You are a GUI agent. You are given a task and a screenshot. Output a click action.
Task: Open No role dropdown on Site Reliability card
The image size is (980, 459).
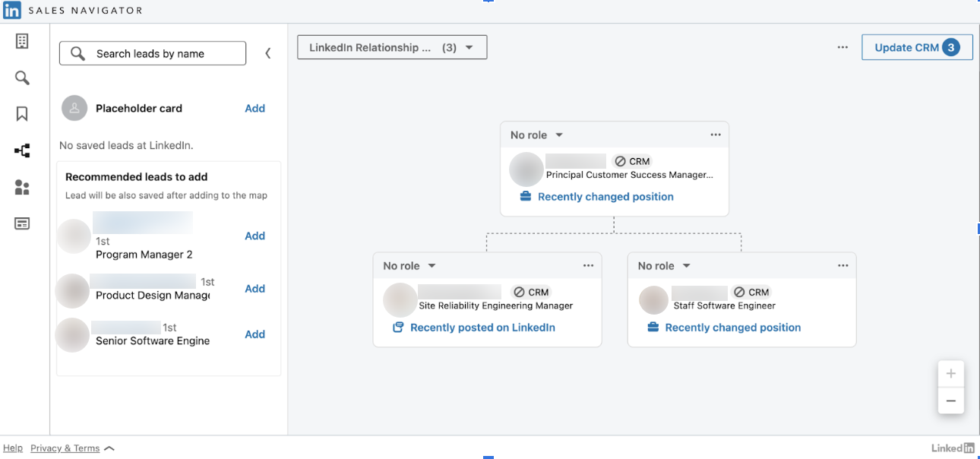pos(409,266)
